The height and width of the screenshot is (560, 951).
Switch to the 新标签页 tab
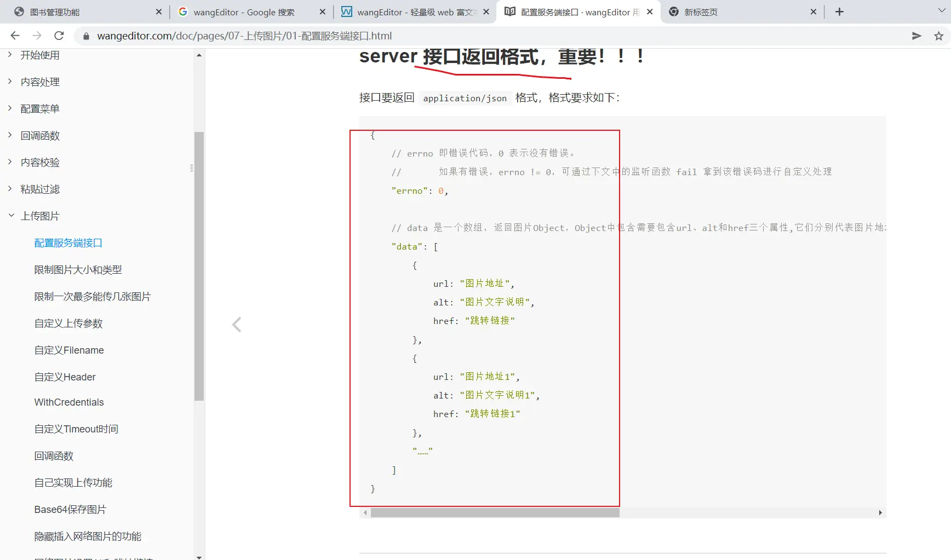pos(742,12)
